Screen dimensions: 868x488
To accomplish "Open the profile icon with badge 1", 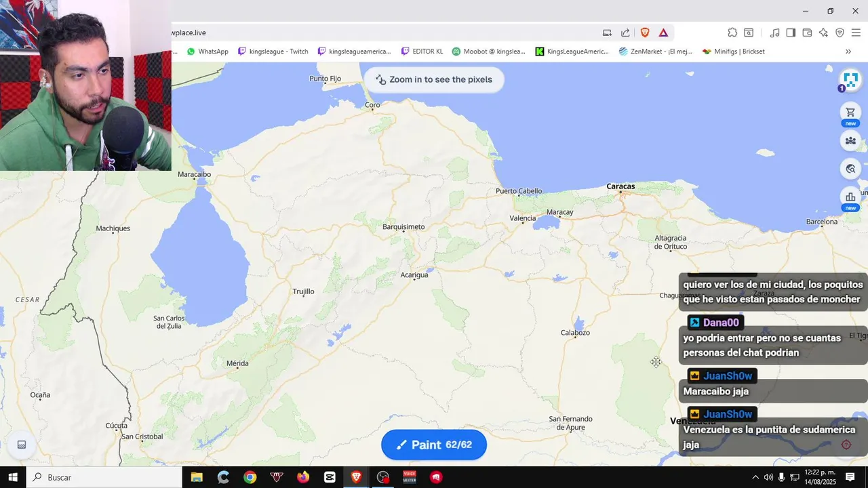I will pyautogui.click(x=850, y=80).
